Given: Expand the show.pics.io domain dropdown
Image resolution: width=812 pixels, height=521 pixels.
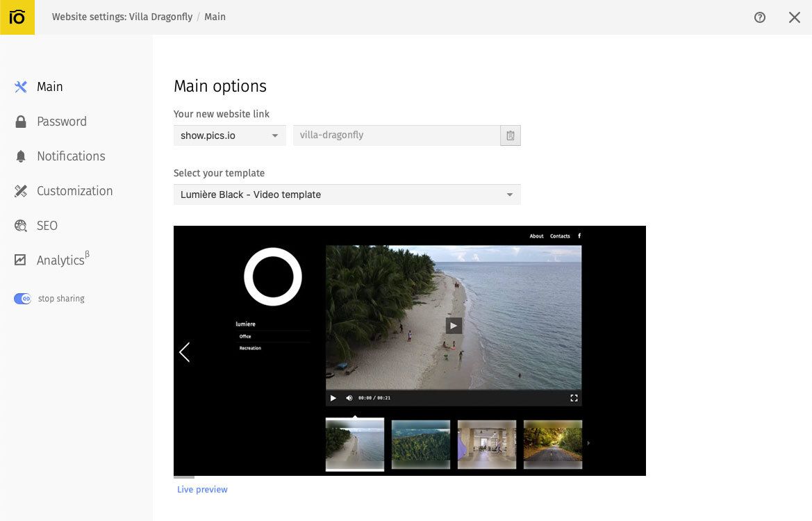Looking at the screenshot, I should (229, 135).
